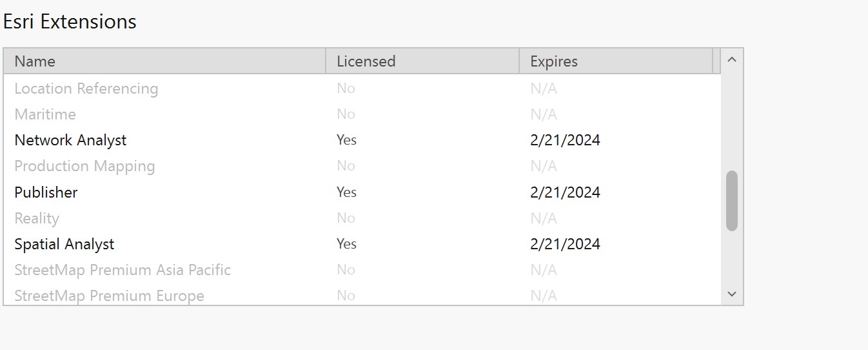Click the Yes value for Publisher

(x=346, y=192)
